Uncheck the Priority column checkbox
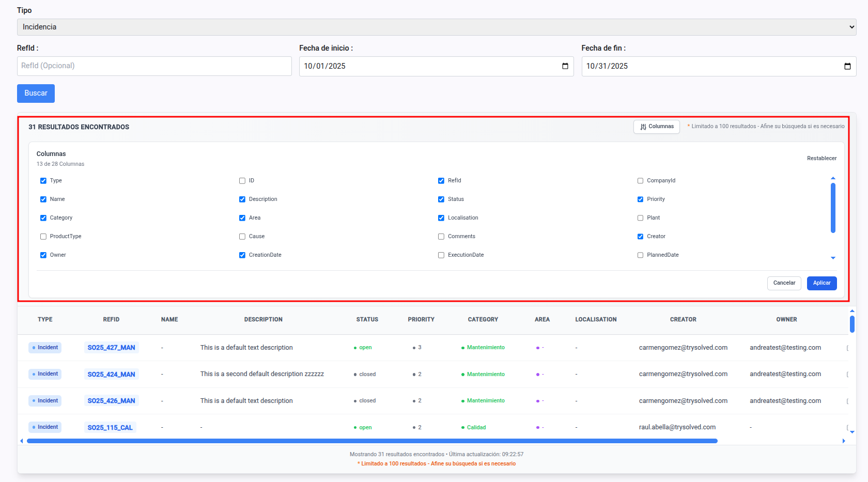Image resolution: width=868 pixels, height=482 pixels. click(640, 199)
